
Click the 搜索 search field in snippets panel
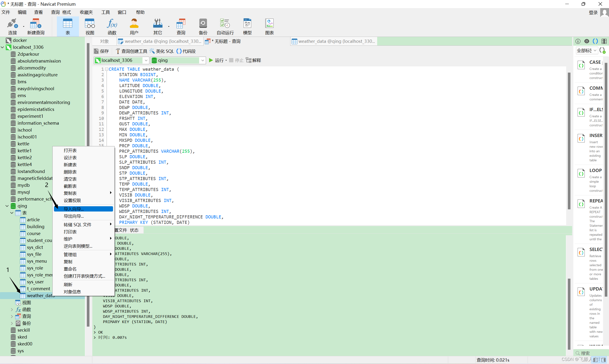click(590, 353)
